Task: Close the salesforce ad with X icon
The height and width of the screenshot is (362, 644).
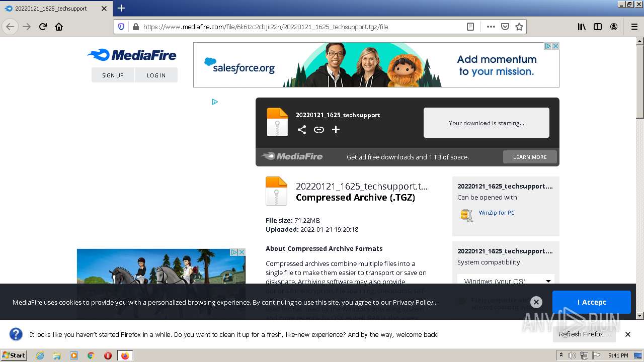Action: tap(555, 46)
